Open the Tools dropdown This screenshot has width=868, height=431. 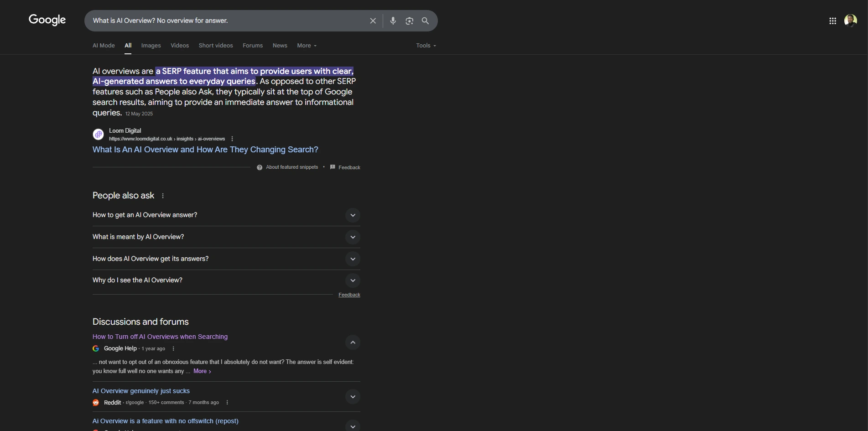425,46
